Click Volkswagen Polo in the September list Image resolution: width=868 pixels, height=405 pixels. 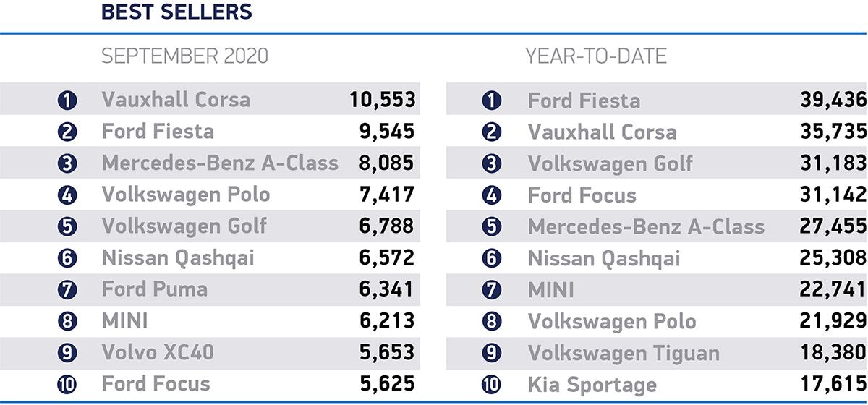(x=186, y=195)
